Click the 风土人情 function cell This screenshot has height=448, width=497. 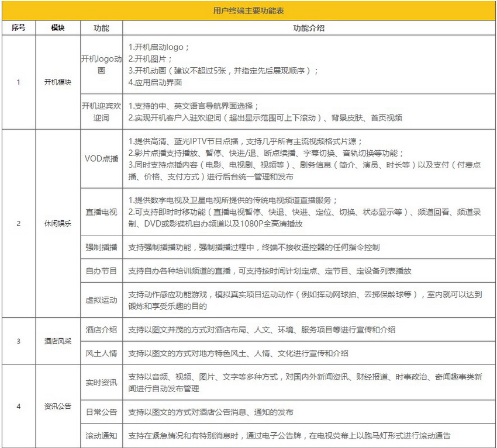coord(101,353)
